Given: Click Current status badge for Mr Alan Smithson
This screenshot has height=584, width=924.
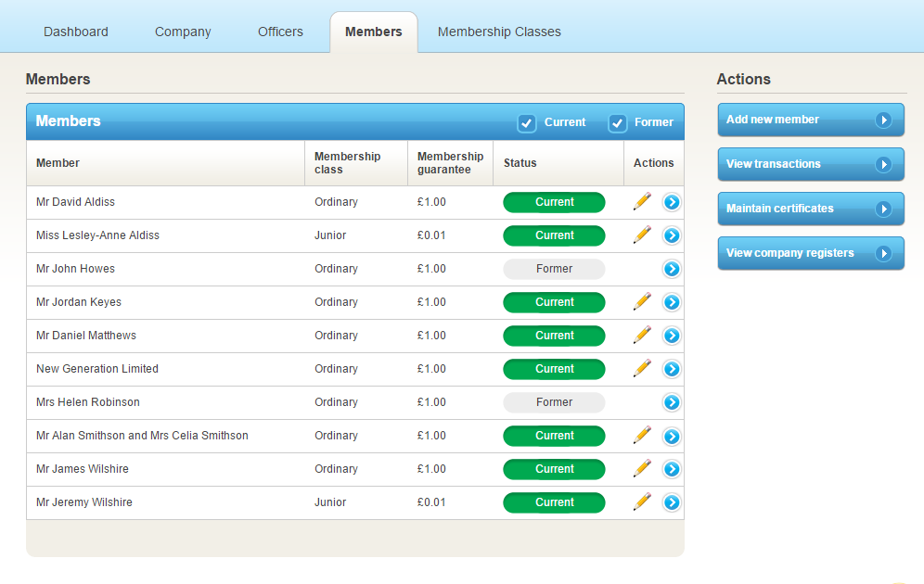Looking at the screenshot, I should (x=554, y=436).
